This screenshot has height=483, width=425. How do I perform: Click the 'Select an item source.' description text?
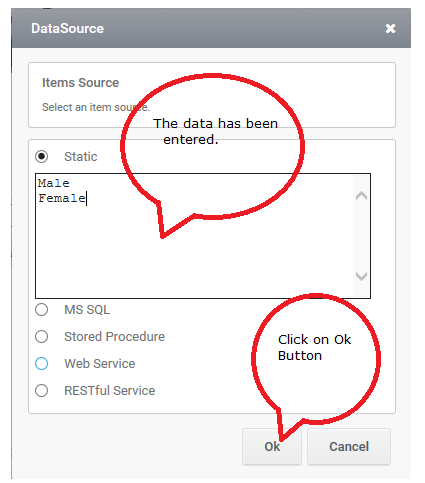[96, 107]
